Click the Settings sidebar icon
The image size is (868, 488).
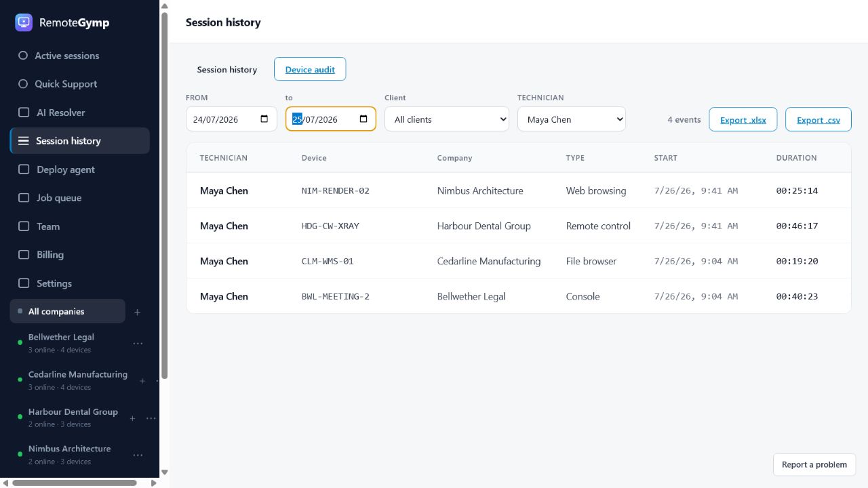pos(24,283)
